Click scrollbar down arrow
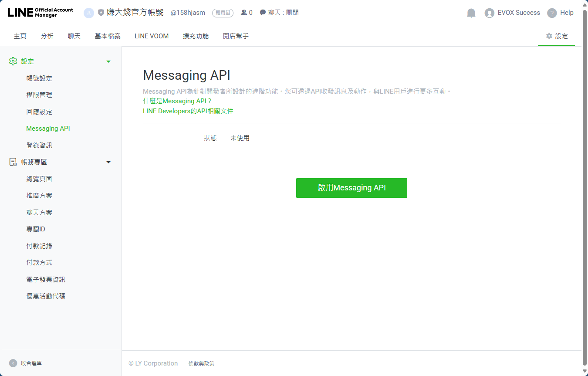The image size is (588, 376). tap(585, 372)
